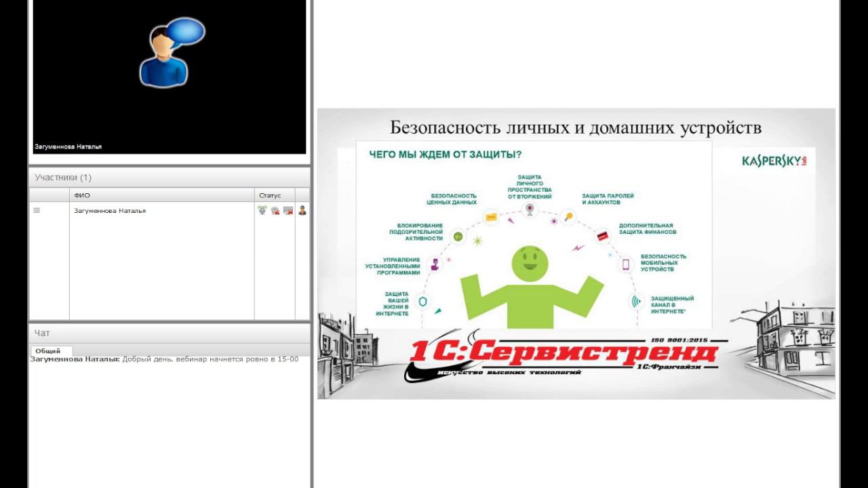Click the webcam status icon in participant row
Screen dimensions: 868x488
(x=275, y=211)
